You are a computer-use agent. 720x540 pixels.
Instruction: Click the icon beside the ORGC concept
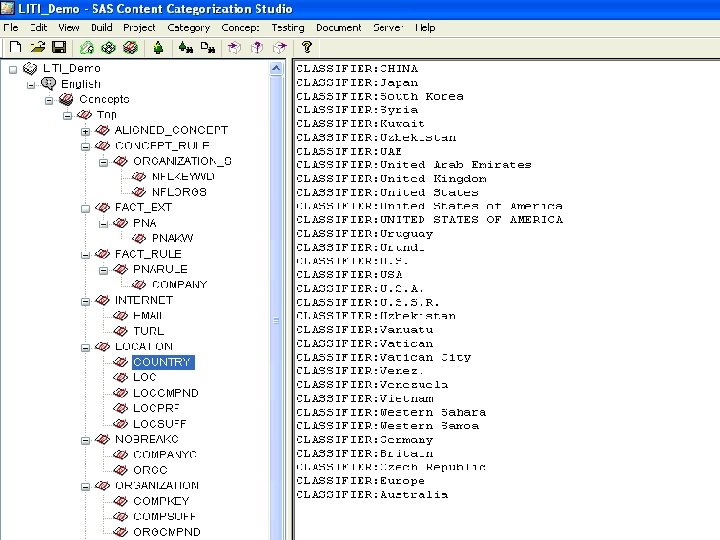coord(120,470)
